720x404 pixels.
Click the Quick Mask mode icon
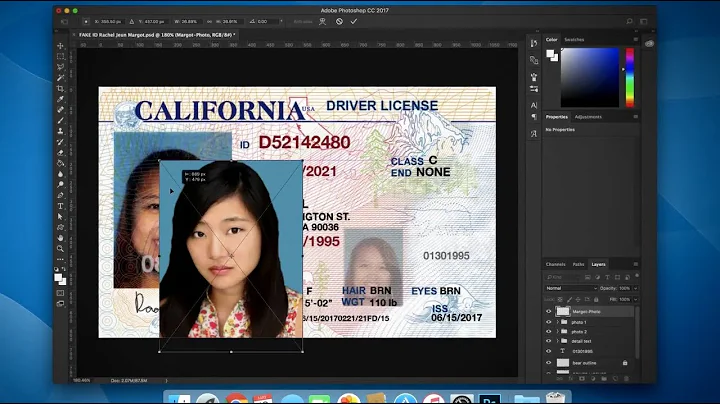point(60,293)
